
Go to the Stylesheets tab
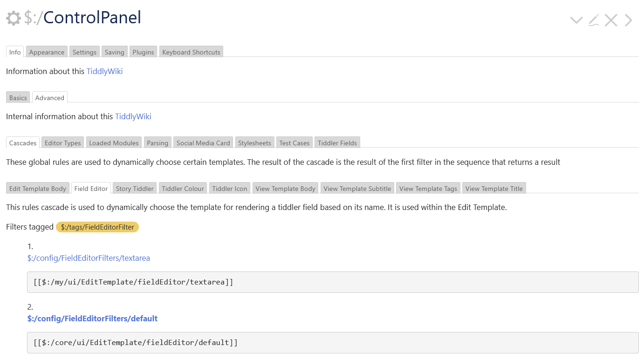pyautogui.click(x=254, y=142)
